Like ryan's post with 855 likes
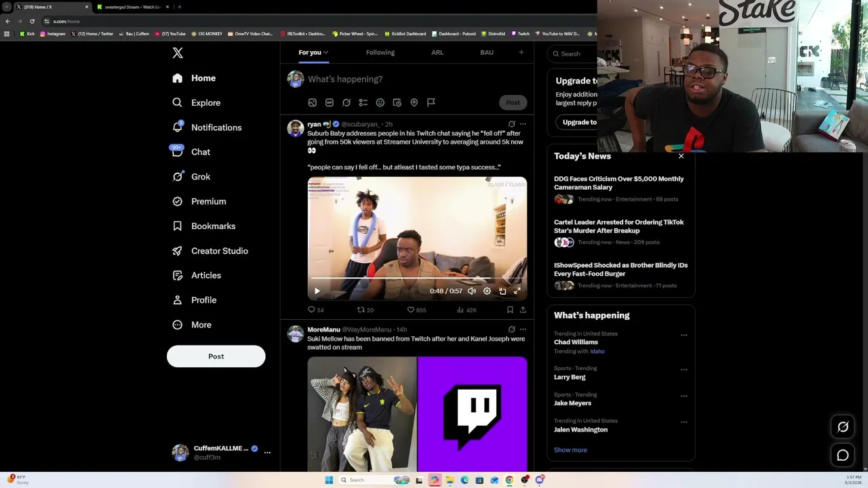Viewport: 868px width, 488px height. pos(416,310)
